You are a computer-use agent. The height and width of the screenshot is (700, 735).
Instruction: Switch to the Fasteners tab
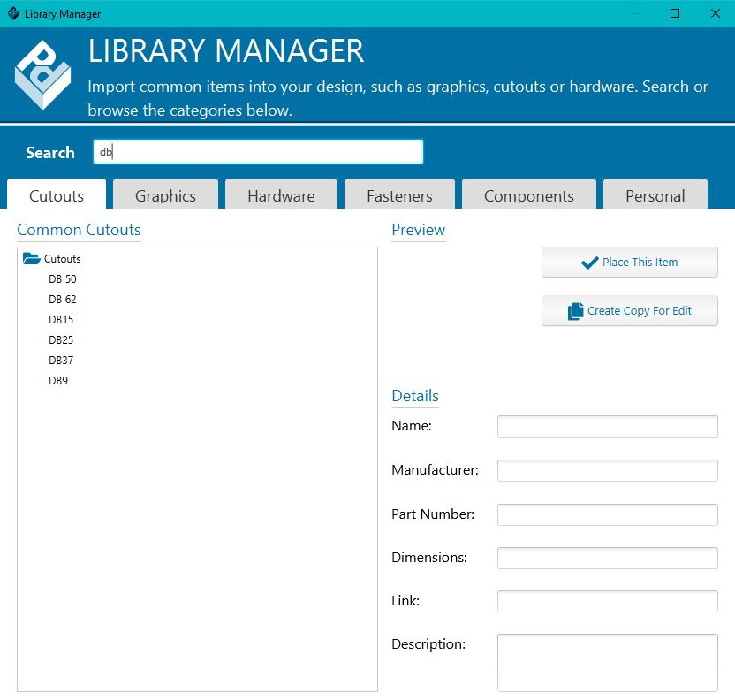coord(399,194)
